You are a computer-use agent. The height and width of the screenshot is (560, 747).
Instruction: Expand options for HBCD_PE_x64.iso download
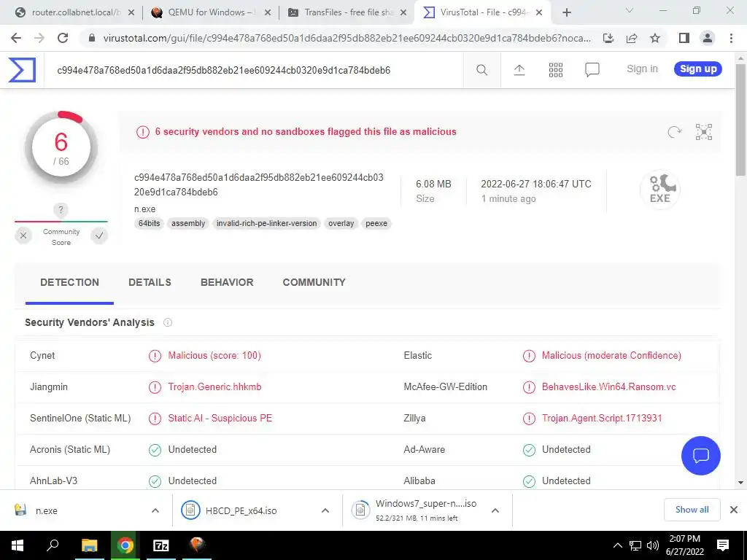[x=325, y=510]
